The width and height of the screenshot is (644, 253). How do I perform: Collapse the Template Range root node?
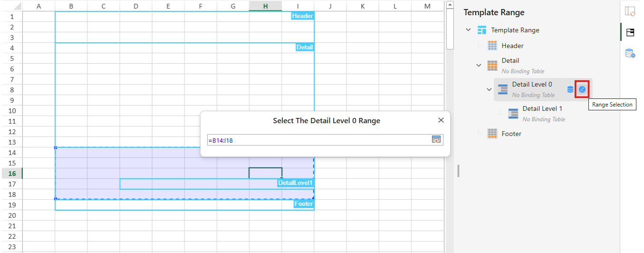(469, 30)
